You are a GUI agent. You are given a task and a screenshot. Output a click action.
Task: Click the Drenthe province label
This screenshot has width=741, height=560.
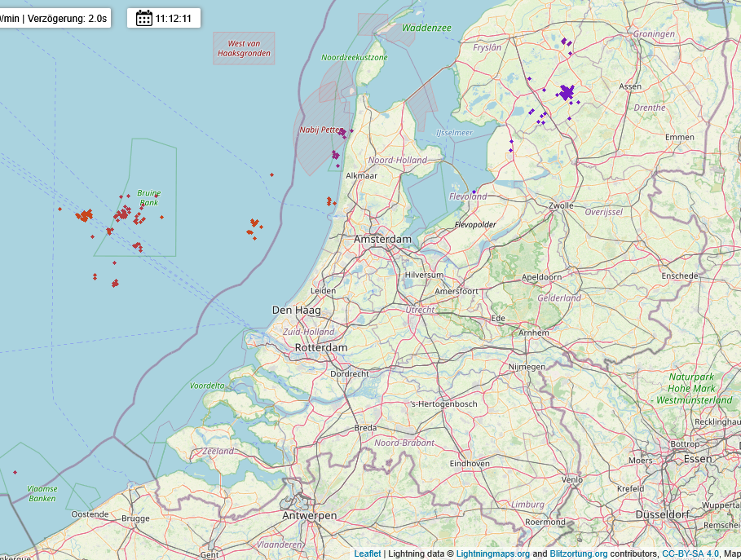pyautogui.click(x=650, y=108)
